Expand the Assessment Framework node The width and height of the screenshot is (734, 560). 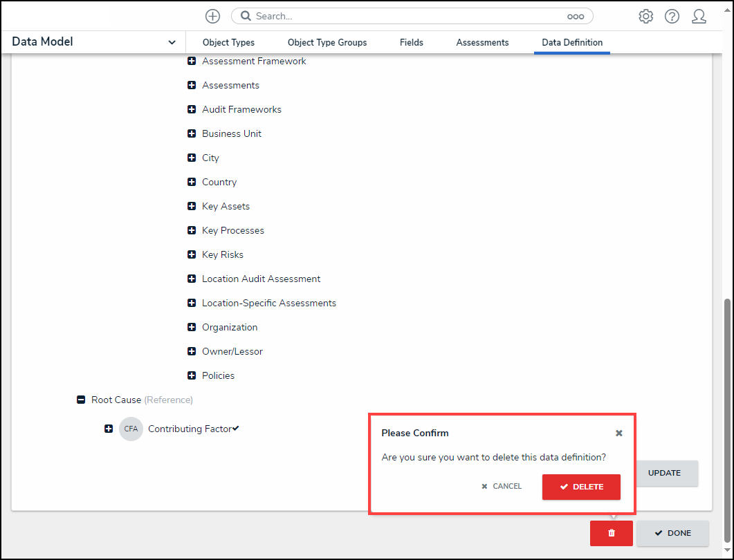click(192, 62)
